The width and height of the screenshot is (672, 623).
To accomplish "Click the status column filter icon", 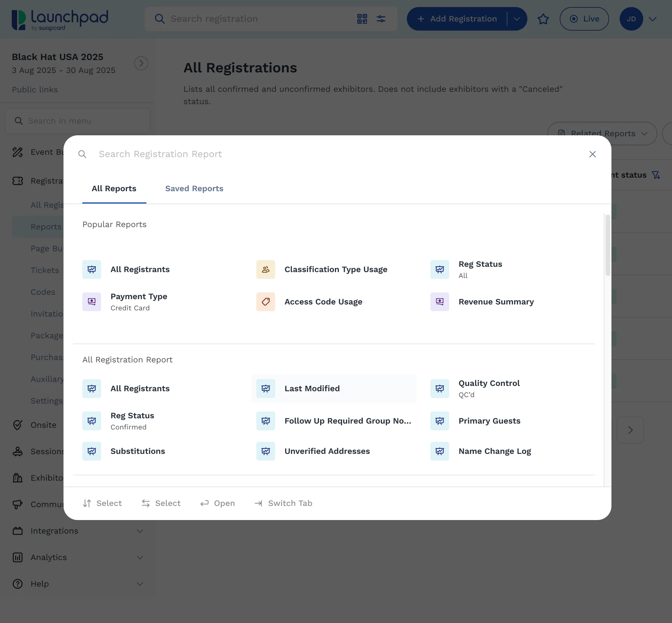I will [x=656, y=175].
